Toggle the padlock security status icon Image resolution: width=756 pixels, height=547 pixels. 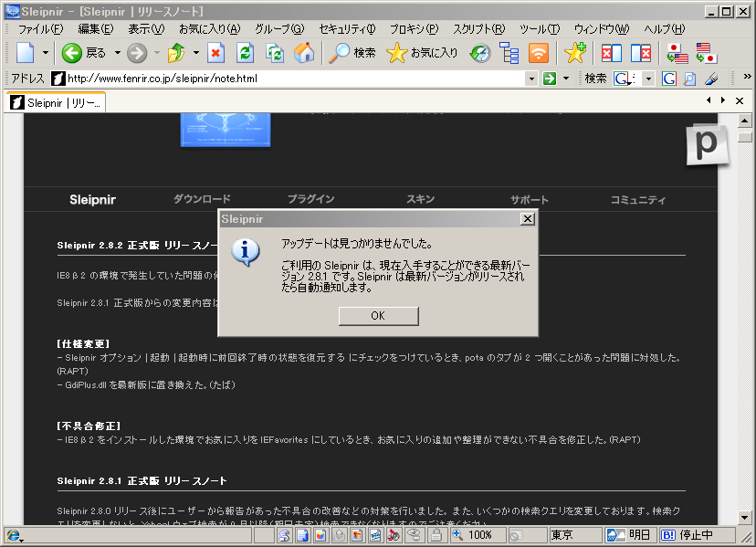pos(436,535)
